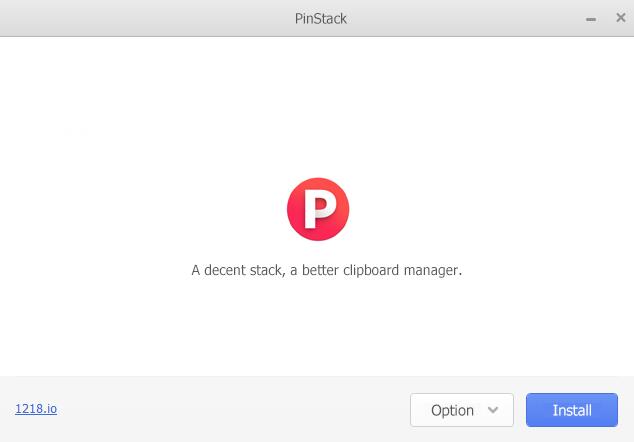
Task: Click the circular gradient app emblem
Action: (317, 209)
